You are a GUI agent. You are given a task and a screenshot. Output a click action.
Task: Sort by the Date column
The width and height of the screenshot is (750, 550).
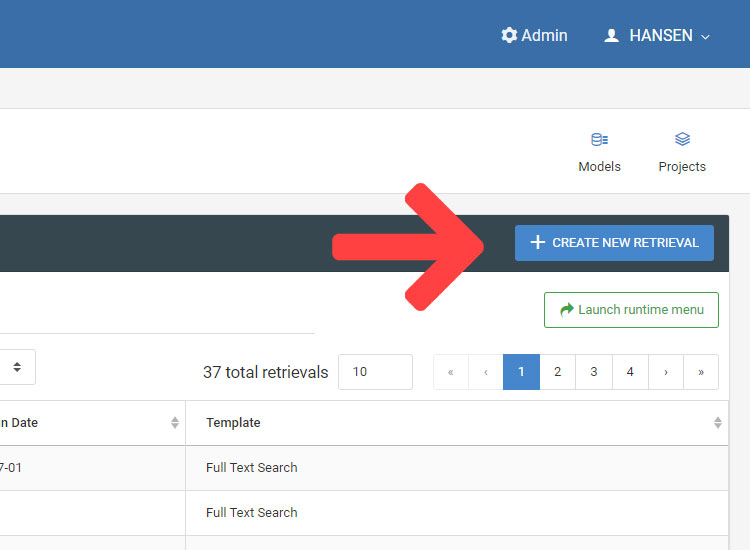point(175,423)
